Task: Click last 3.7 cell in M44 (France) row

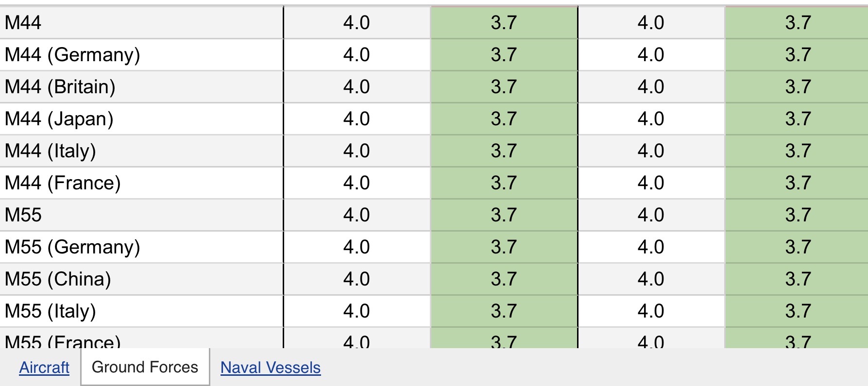Action: [x=797, y=183]
